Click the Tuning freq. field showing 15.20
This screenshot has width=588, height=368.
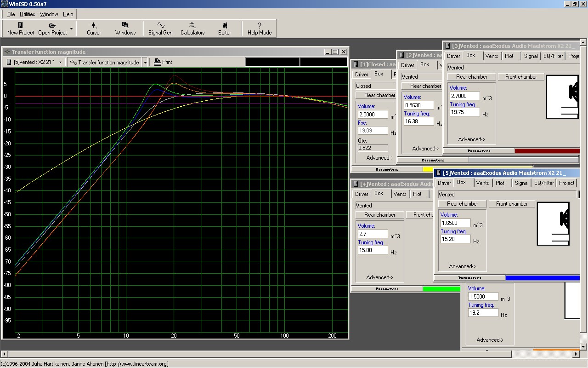pos(455,239)
